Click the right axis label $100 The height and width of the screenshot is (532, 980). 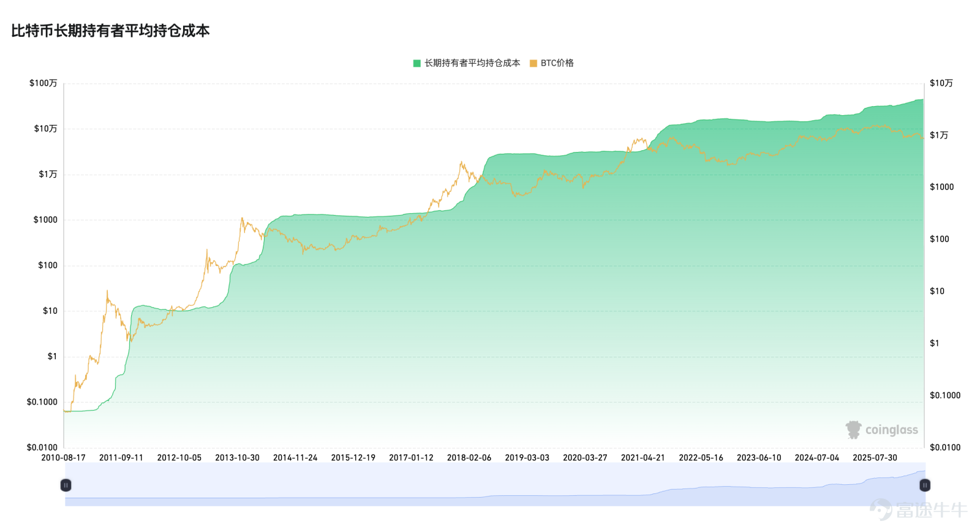[x=940, y=240]
